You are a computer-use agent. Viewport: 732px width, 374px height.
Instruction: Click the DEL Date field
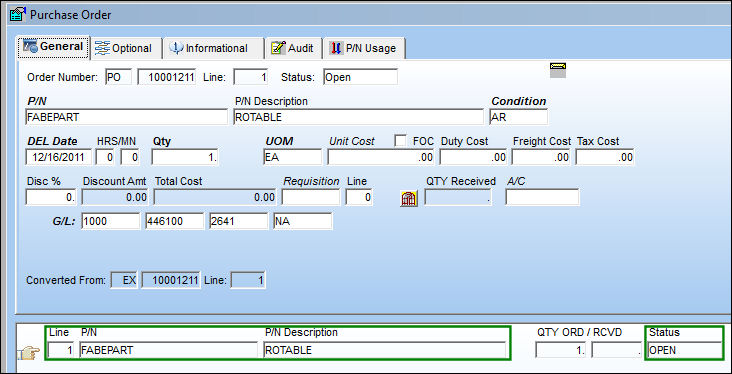click(x=59, y=157)
